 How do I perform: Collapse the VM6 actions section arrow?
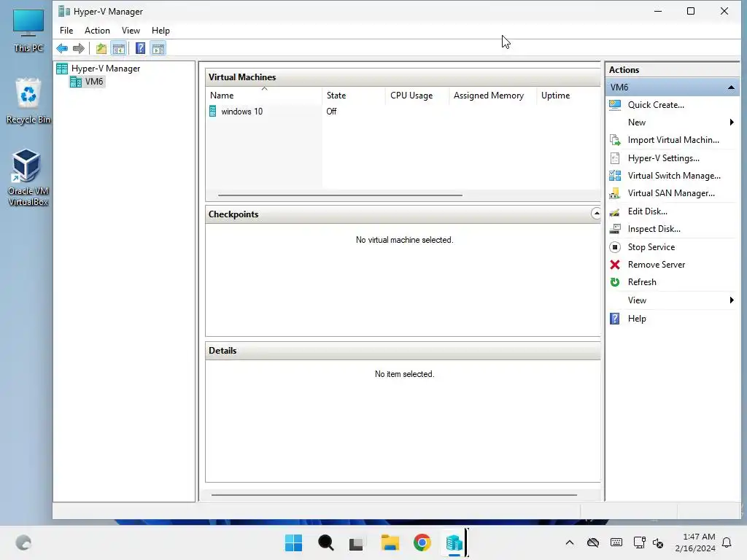click(x=731, y=87)
